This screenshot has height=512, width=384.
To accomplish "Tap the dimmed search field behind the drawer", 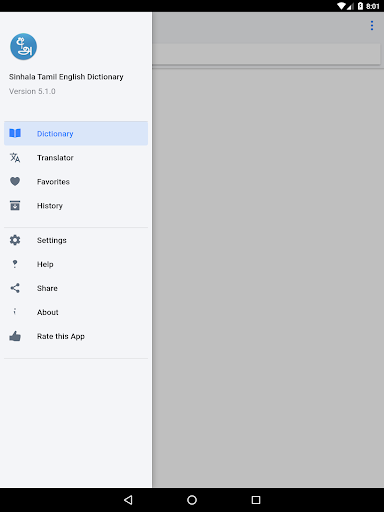I will (x=266, y=53).
